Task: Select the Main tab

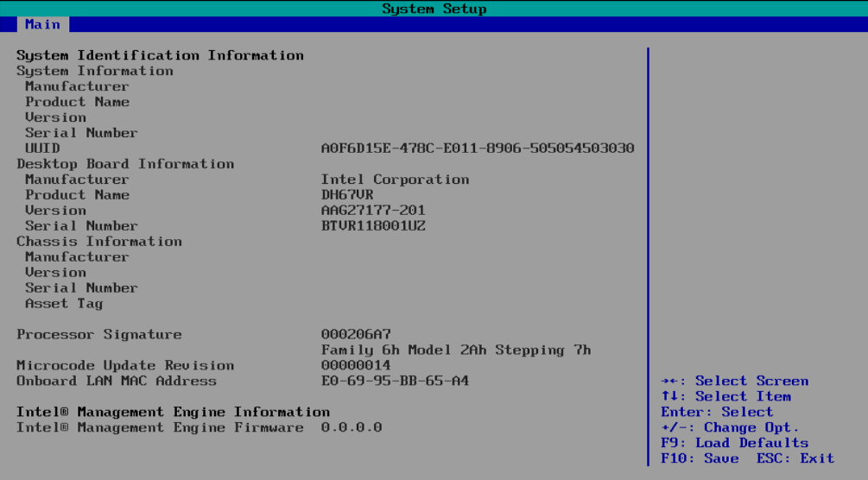Action: [x=42, y=24]
